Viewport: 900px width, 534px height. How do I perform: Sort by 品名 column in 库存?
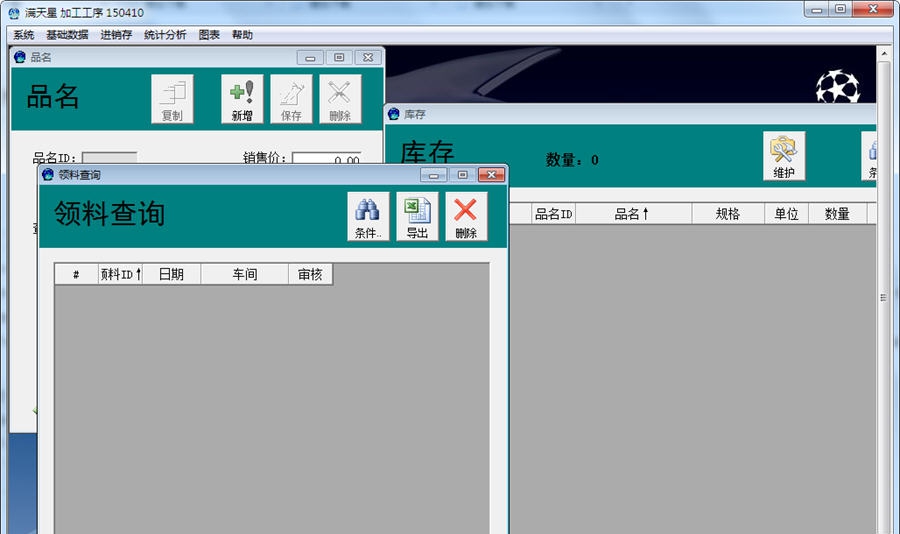coord(634,214)
